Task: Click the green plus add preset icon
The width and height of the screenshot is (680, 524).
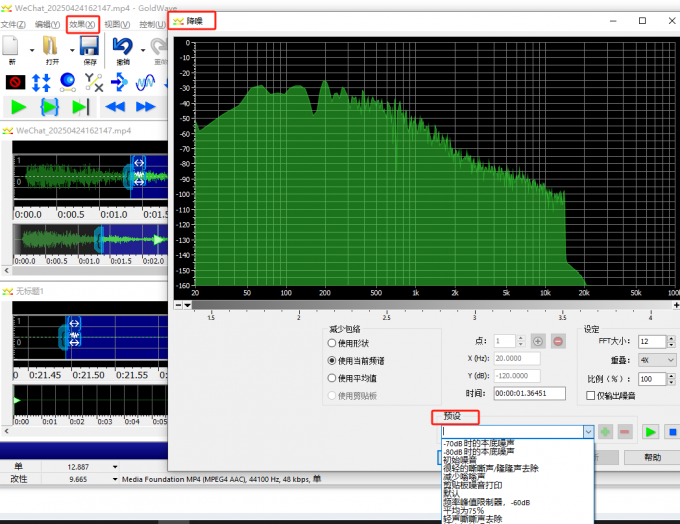Action: pos(605,432)
